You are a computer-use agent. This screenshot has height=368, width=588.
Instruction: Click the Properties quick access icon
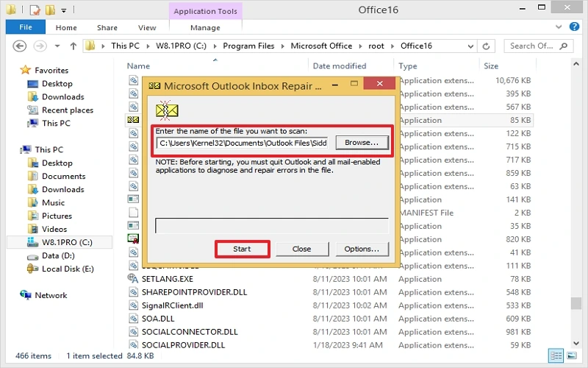pyautogui.click(x=35, y=10)
